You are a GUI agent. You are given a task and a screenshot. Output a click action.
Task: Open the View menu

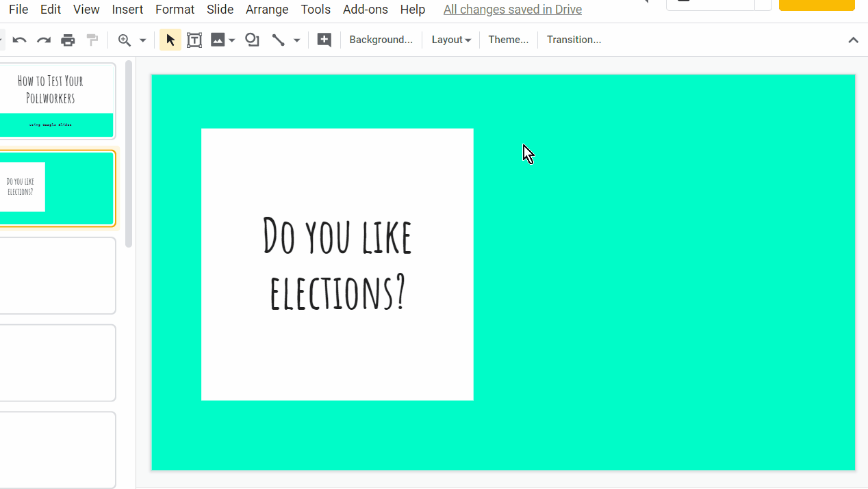tap(86, 10)
